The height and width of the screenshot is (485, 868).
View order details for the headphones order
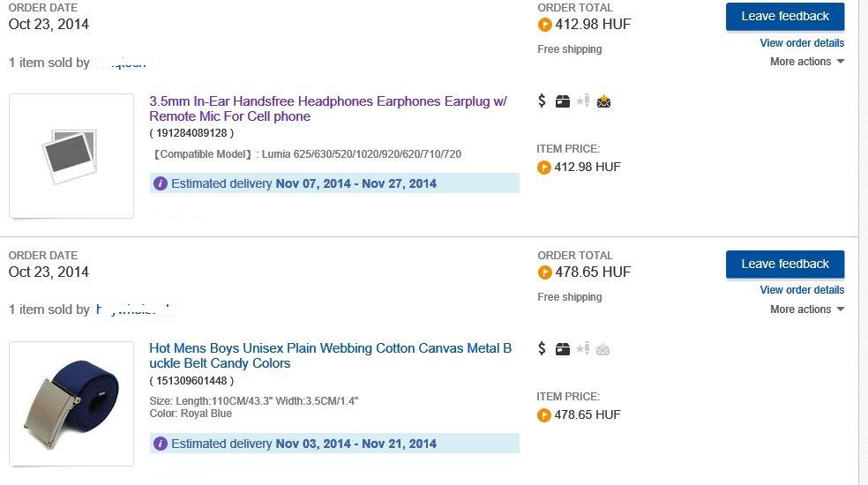tap(802, 42)
